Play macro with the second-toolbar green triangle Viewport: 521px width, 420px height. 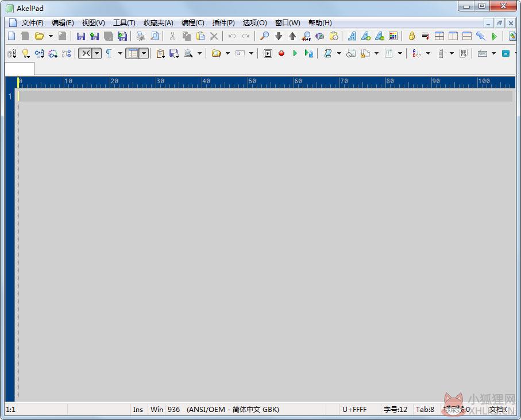click(x=295, y=53)
